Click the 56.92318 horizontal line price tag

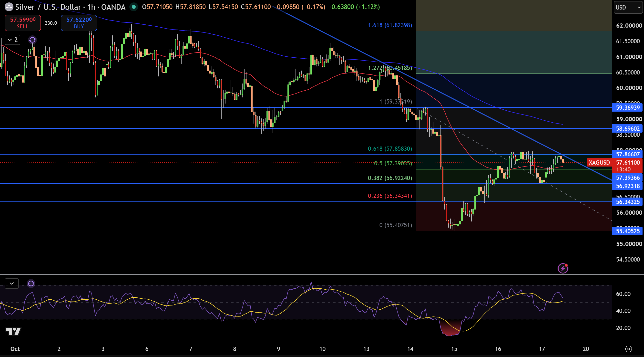coord(627,186)
